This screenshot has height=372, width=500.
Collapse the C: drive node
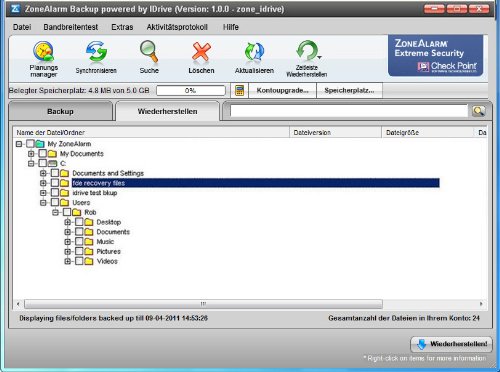(x=31, y=164)
